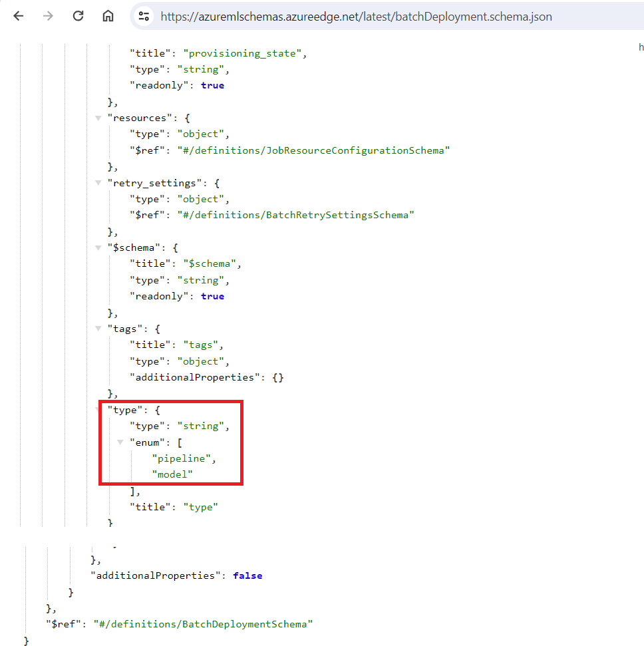Collapse the "$schema" property node
This screenshot has width=644, height=646.
click(98, 247)
